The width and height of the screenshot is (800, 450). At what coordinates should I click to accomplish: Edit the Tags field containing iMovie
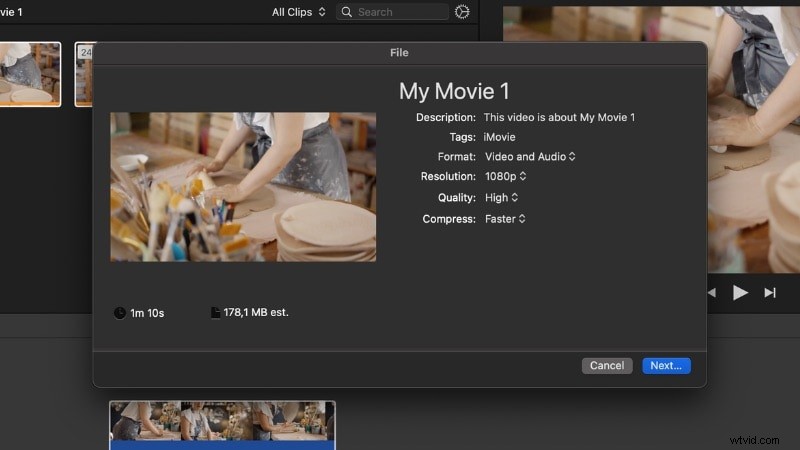pos(500,137)
